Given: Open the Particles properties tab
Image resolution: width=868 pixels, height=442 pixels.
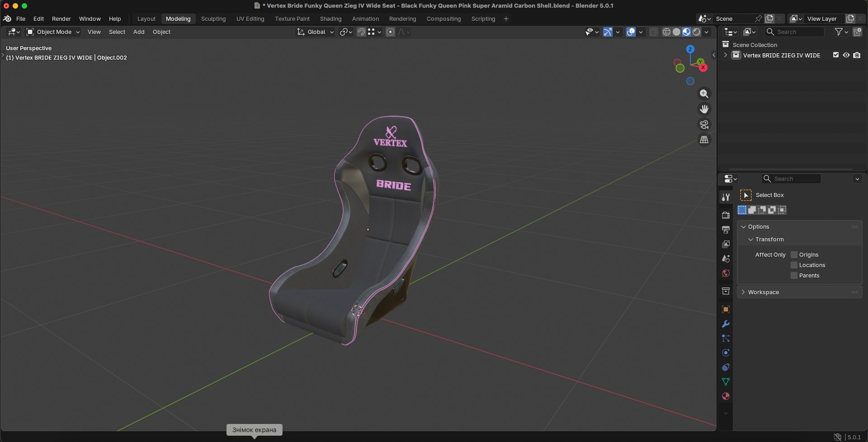Looking at the screenshot, I should click(726, 338).
